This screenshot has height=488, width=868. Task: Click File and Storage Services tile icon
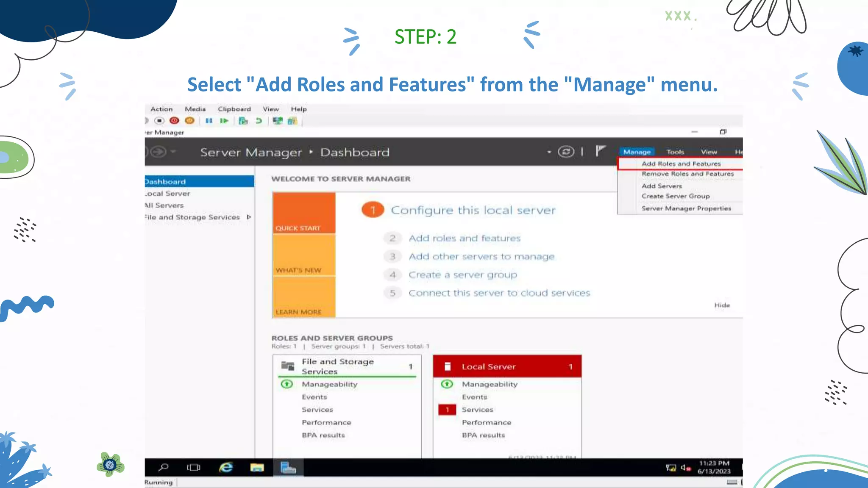point(288,366)
